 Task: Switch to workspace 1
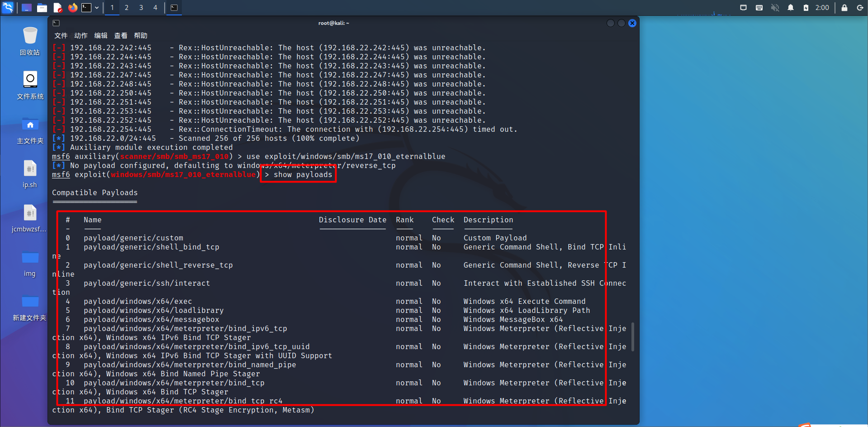point(112,8)
